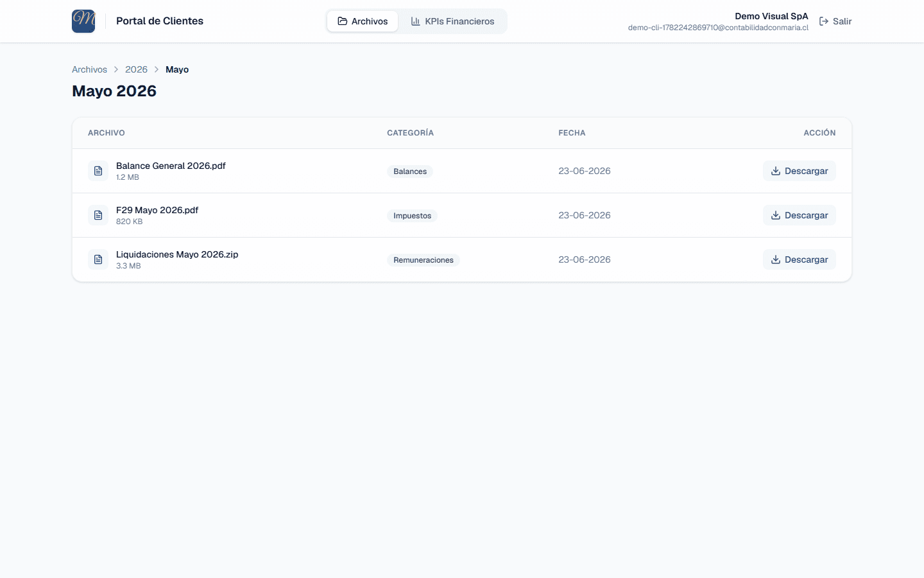924x578 pixels.
Task: Open the Archivos tab
Action: tap(363, 21)
